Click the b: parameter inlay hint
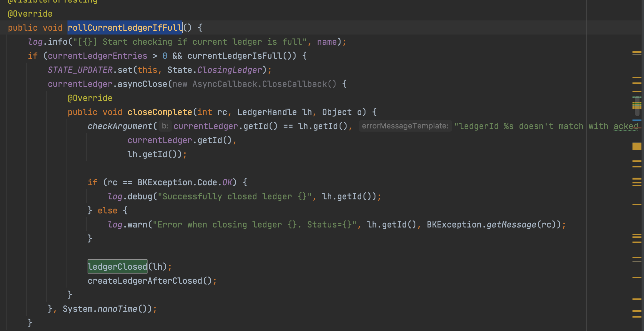The height and width of the screenshot is (331, 644). coord(165,126)
